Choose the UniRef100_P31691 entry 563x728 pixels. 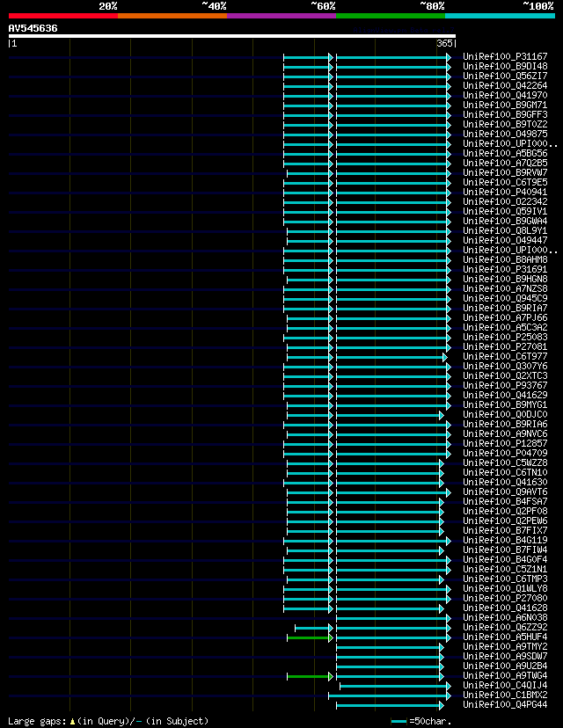tap(505, 269)
